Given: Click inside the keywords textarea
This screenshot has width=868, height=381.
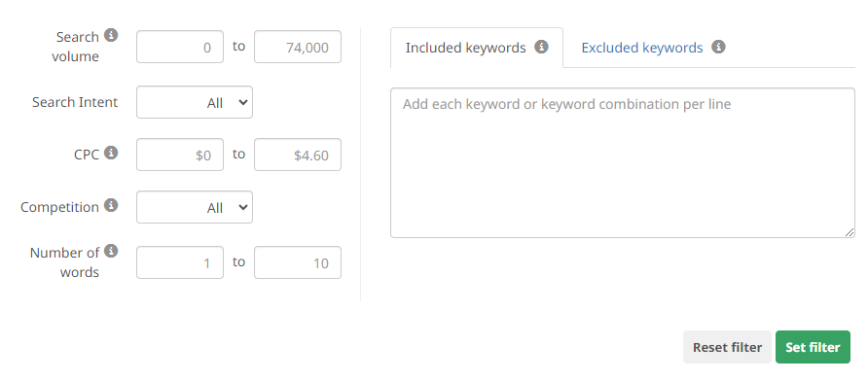Looking at the screenshot, I should coord(623,163).
